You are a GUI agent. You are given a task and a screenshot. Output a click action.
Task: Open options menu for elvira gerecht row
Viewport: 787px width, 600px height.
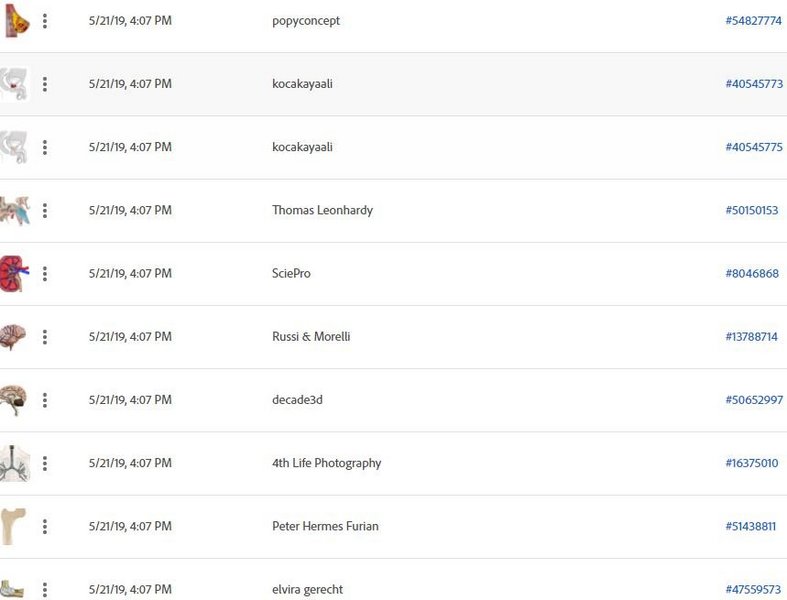point(45,590)
